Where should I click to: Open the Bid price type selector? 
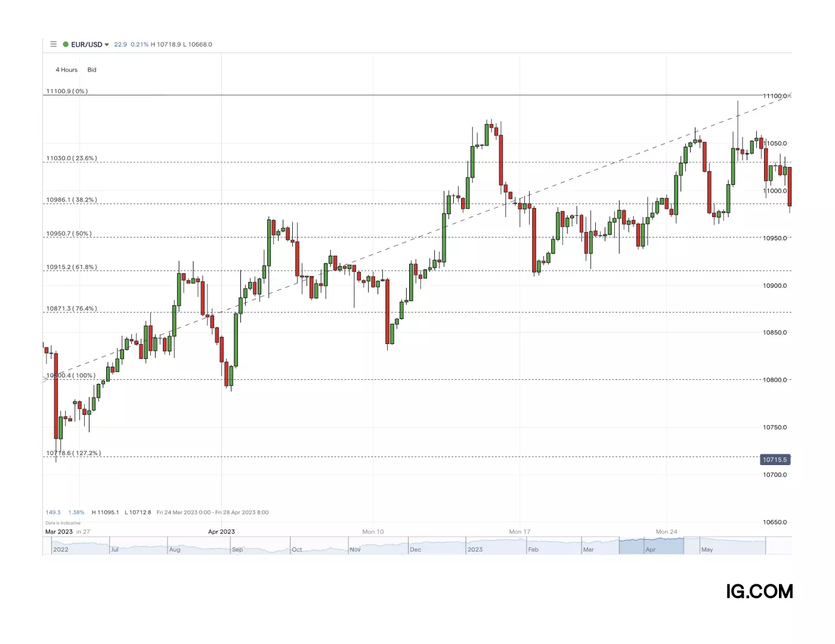click(x=92, y=70)
